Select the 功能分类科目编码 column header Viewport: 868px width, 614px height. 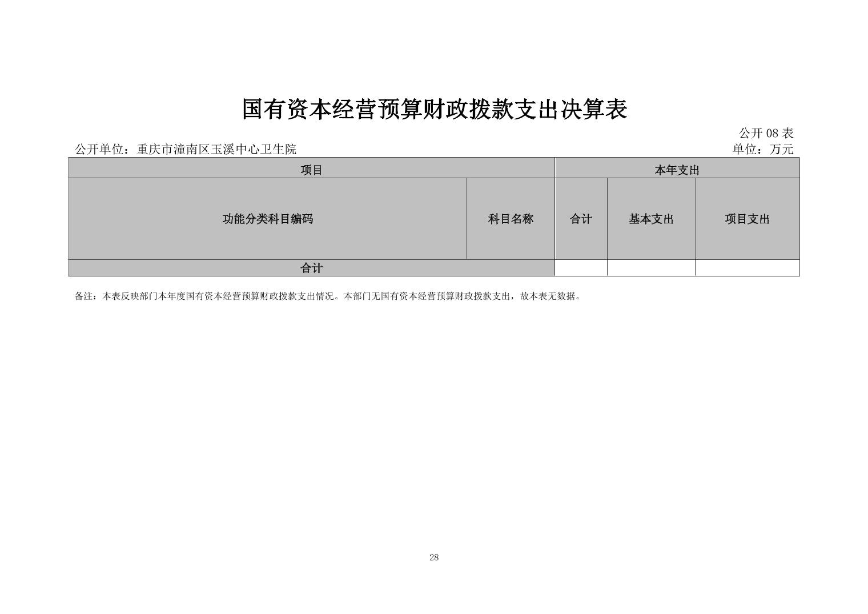pyautogui.click(x=268, y=219)
